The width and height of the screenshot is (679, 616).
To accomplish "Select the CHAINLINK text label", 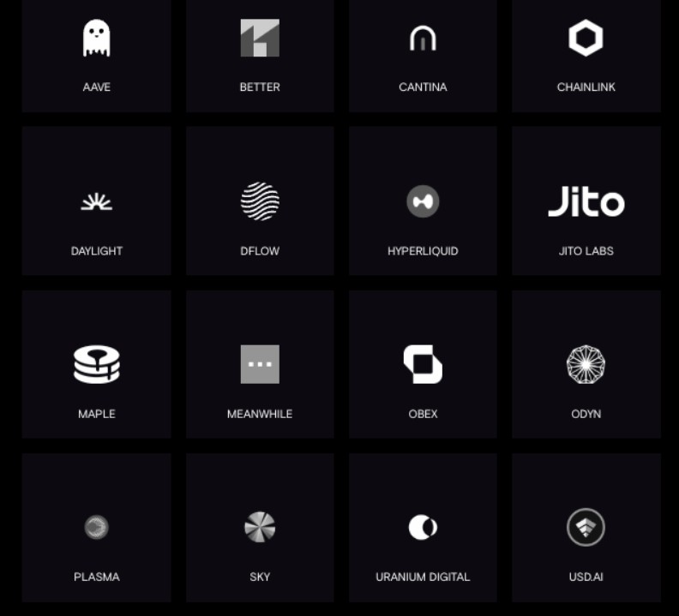I will (x=586, y=87).
